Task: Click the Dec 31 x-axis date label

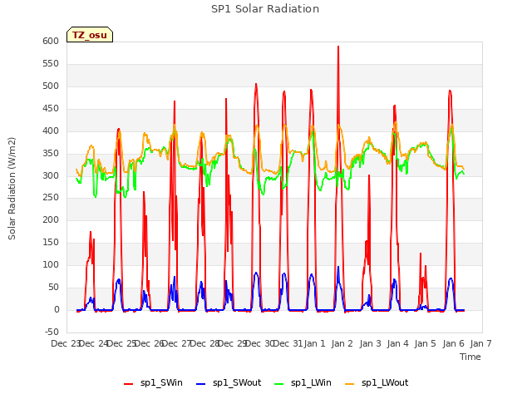Action: click(x=288, y=343)
